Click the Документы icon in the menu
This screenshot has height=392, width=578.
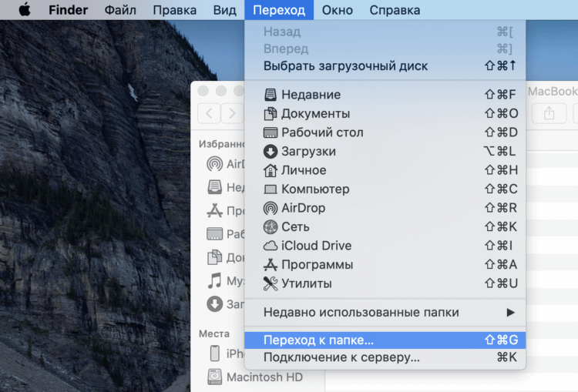(271, 113)
